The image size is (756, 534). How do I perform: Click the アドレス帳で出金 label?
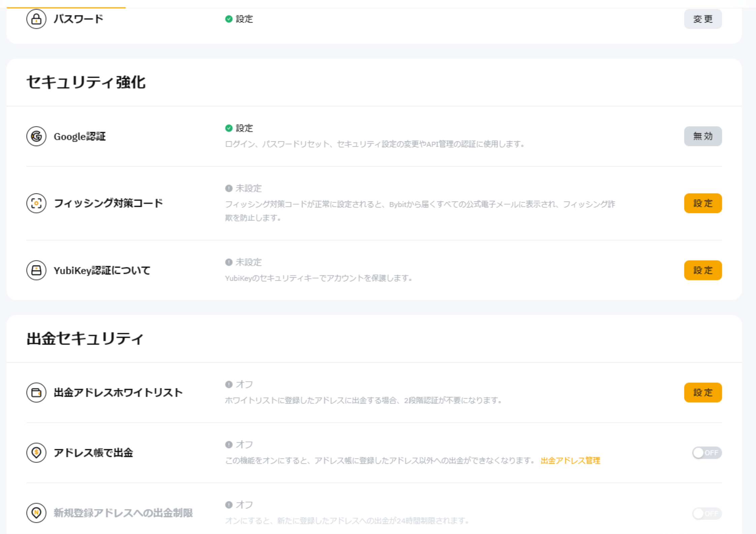pos(93,453)
